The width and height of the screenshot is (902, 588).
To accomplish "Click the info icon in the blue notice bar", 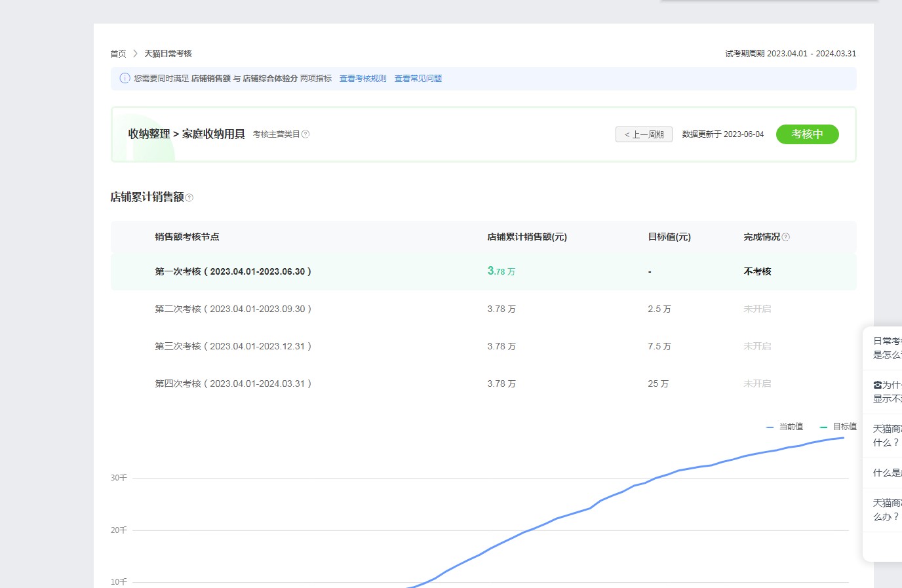I will point(125,78).
